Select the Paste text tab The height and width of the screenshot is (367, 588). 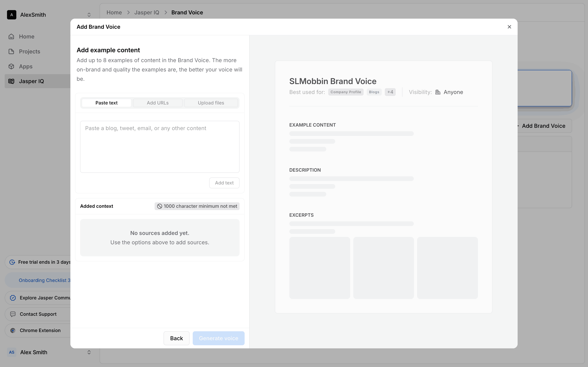[106, 103]
